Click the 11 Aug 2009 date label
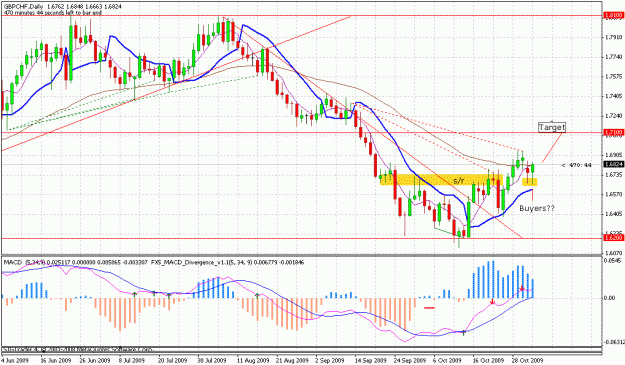This screenshot has height=365, width=625. [253, 361]
